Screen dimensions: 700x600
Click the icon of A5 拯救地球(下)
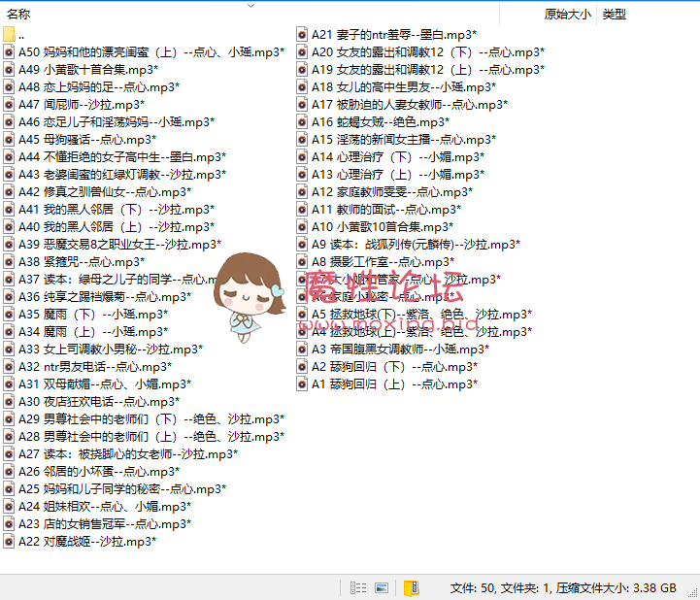pos(302,315)
